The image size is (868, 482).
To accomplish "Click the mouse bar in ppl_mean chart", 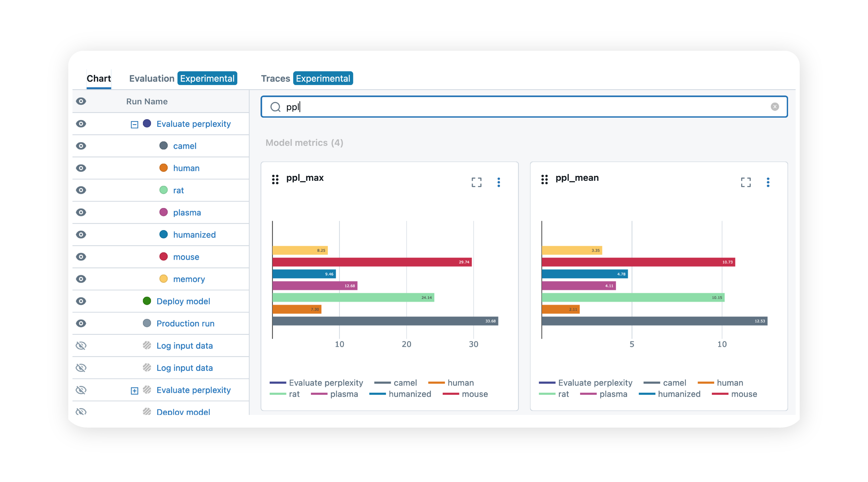I will point(638,262).
